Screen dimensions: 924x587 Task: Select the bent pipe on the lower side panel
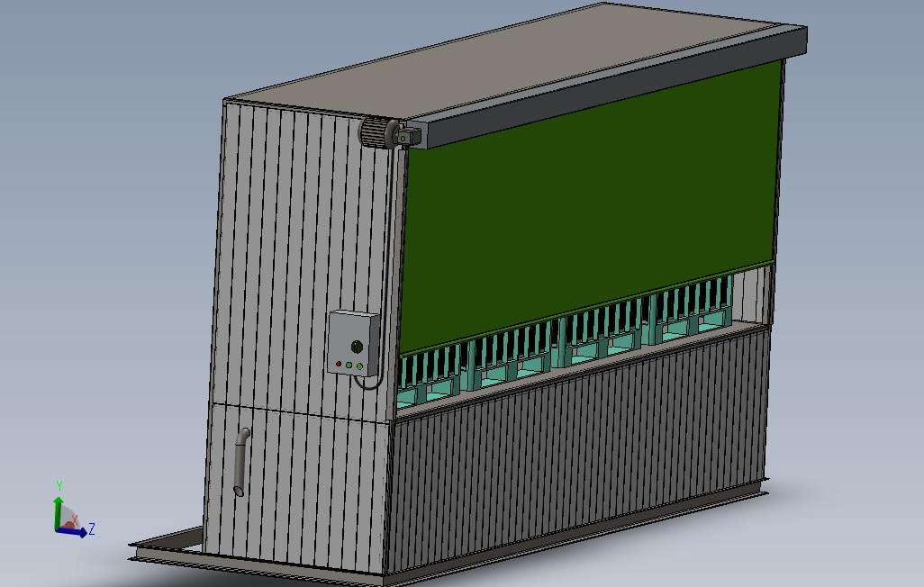241,462
